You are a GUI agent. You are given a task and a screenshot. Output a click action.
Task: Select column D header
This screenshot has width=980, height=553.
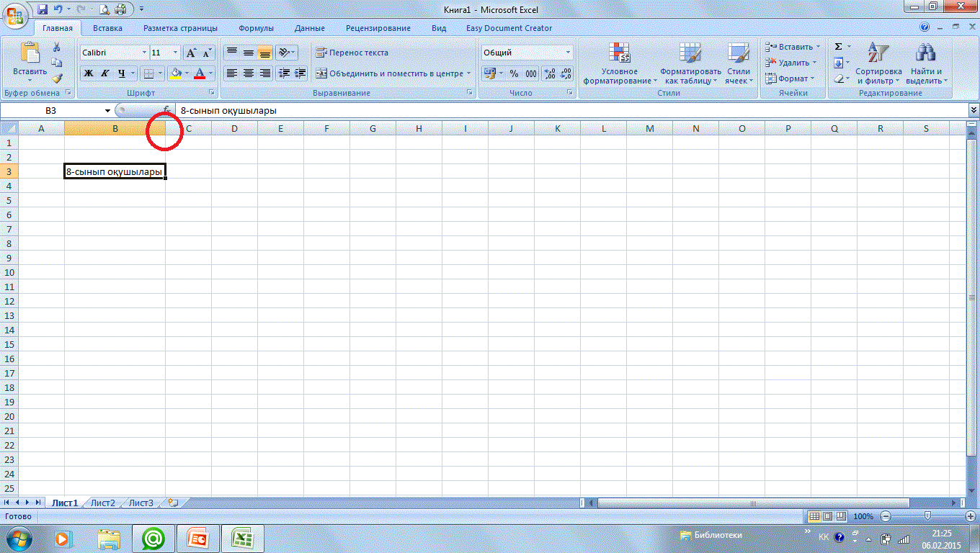(234, 128)
